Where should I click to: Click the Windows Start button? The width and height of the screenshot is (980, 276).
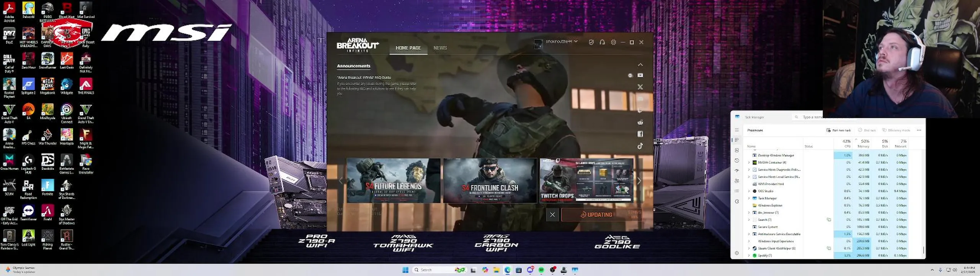click(x=405, y=270)
